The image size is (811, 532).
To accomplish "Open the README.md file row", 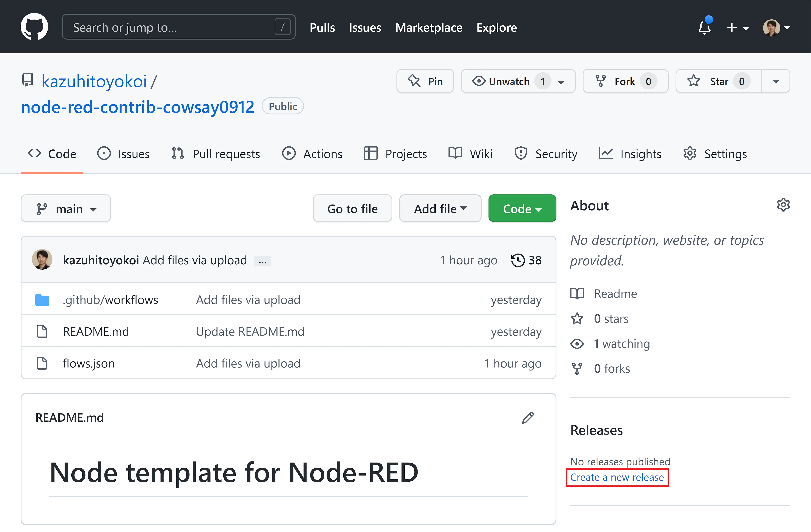I will click(288, 331).
